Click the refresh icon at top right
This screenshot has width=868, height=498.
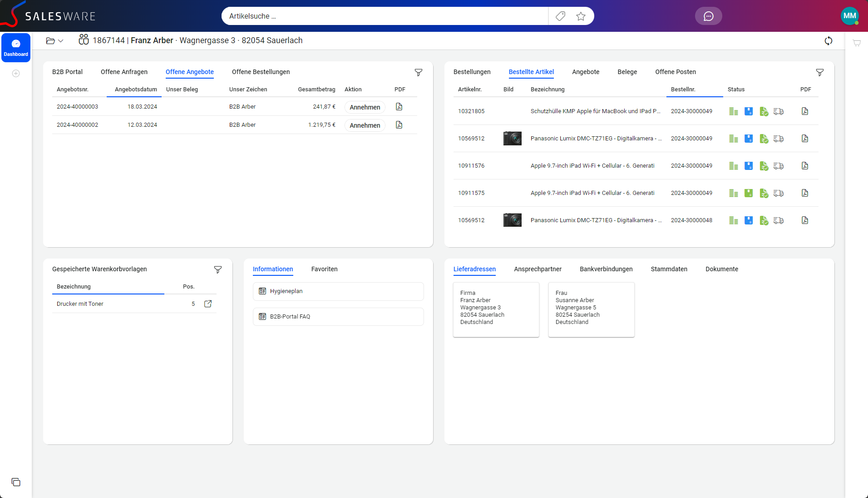(x=829, y=41)
